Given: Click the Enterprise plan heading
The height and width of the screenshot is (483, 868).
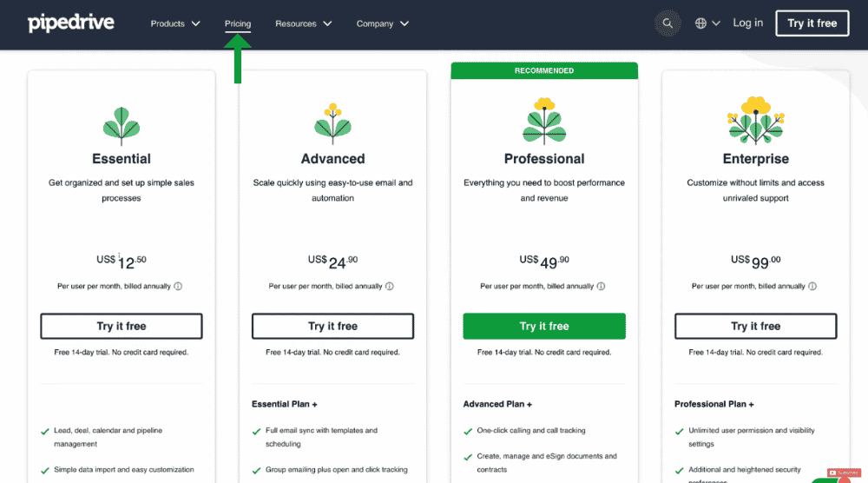Looking at the screenshot, I should (x=756, y=159).
